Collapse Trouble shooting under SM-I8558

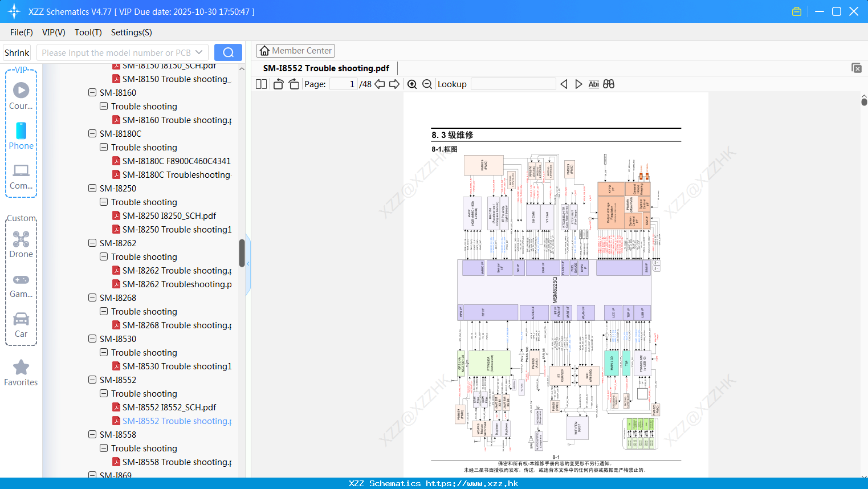(104, 448)
